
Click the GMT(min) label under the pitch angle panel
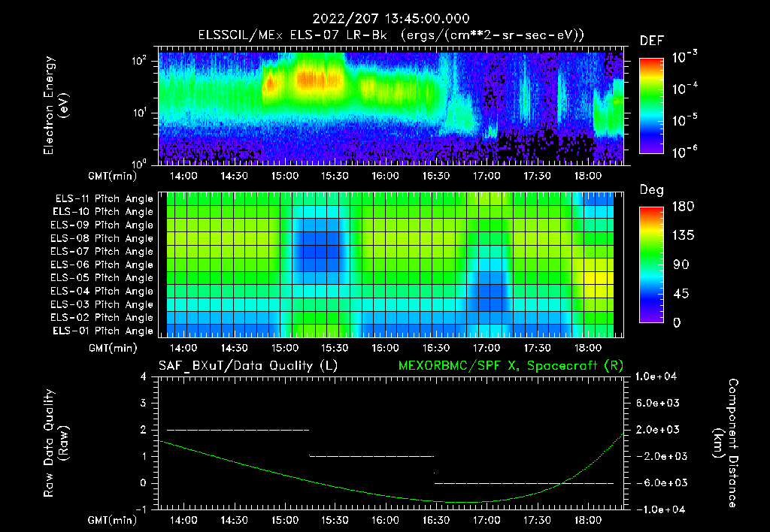point(113,349)
